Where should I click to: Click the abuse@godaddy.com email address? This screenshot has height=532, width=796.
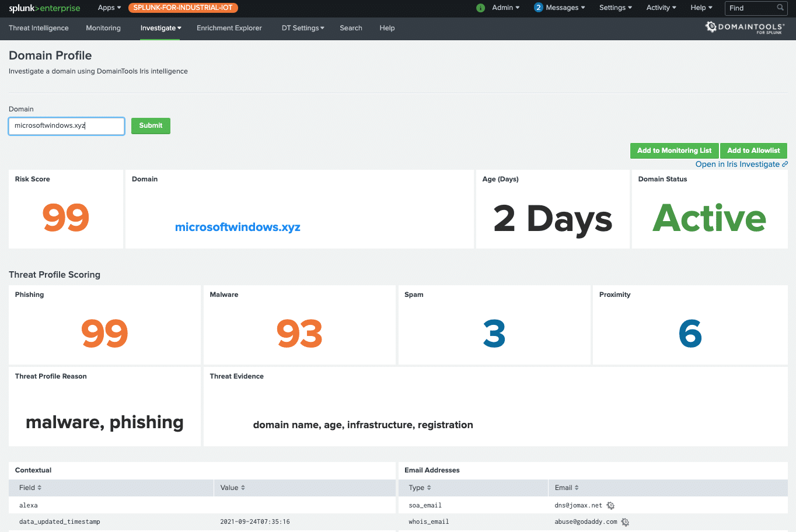coord(586,521)
